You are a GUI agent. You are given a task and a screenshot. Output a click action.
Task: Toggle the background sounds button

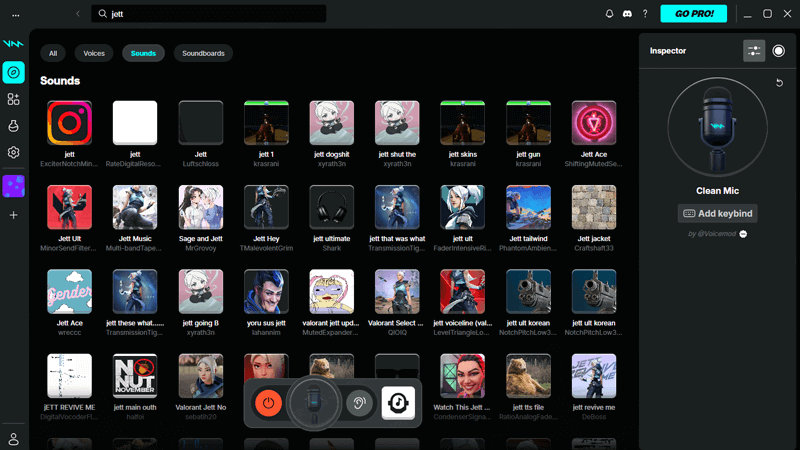pyautogui.click(x=398, y=403)
